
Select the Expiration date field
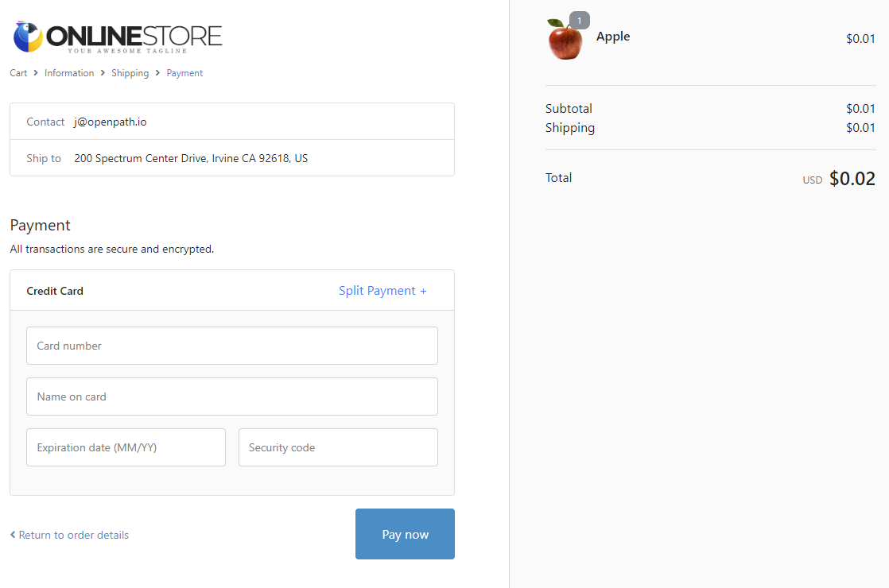[126, 447]
